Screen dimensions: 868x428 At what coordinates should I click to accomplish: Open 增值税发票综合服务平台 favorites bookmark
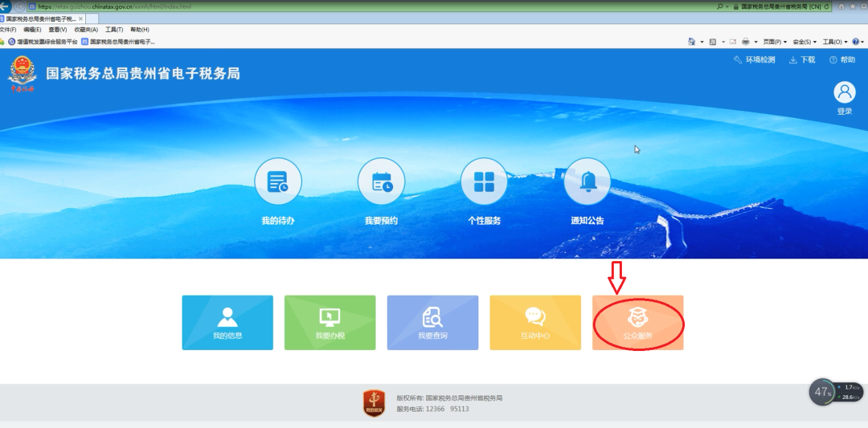tap(43, 42)
